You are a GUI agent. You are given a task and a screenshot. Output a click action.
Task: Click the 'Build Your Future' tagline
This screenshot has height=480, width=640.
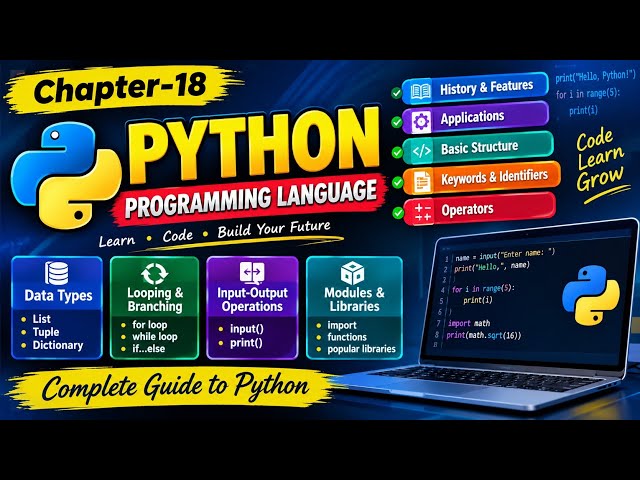274,229
